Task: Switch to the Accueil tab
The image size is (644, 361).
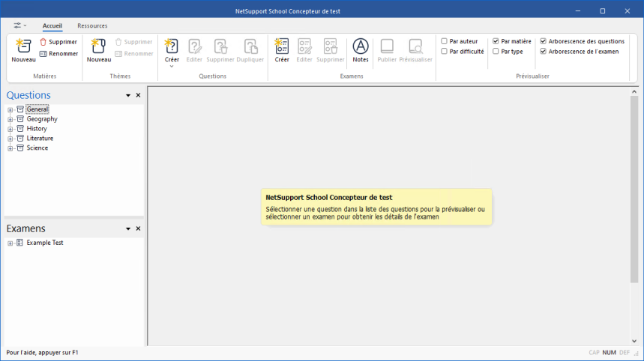Action: [52, 25]
